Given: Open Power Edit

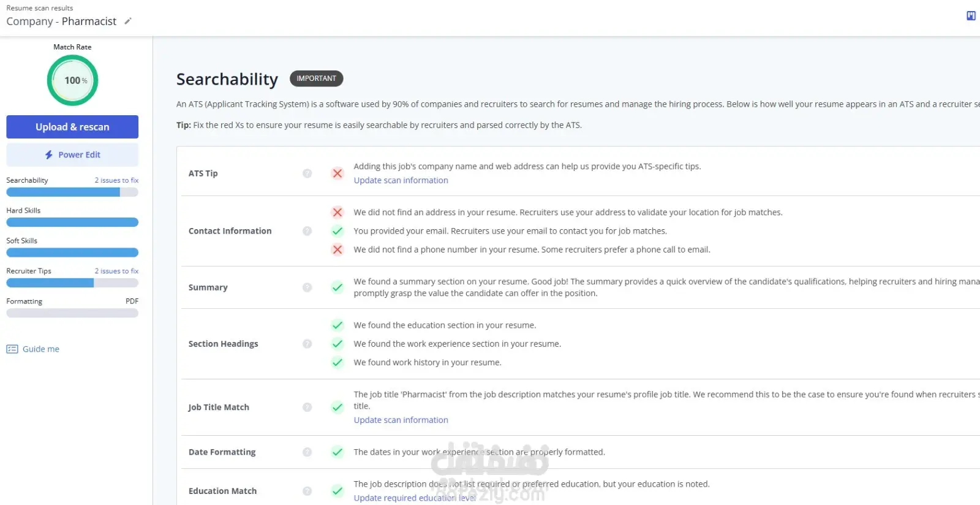Looking at the screenshot, I should click(x=72, y=155).
